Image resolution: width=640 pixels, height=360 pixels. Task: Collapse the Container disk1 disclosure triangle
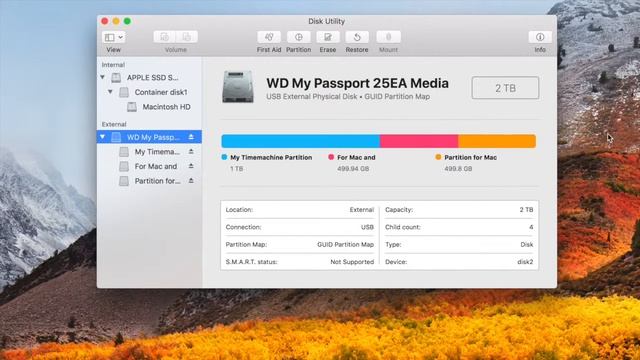110,92
